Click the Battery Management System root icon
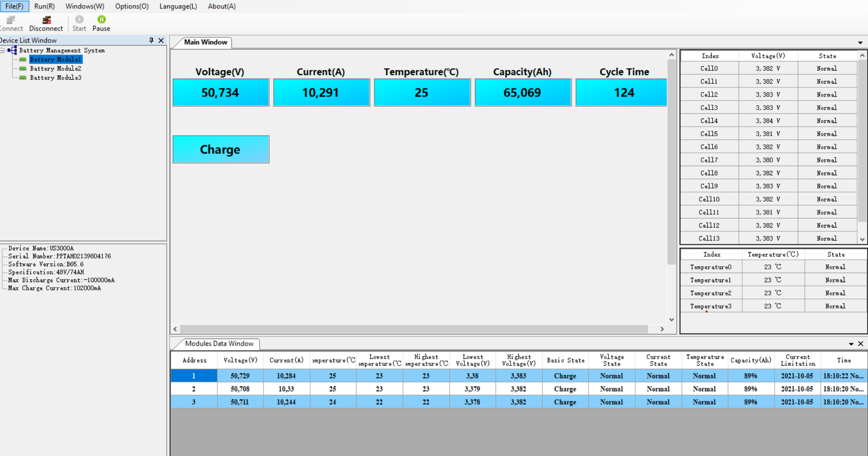Image resolution: width=868 pixels, height=456 pixels. [x=13, y=50]
